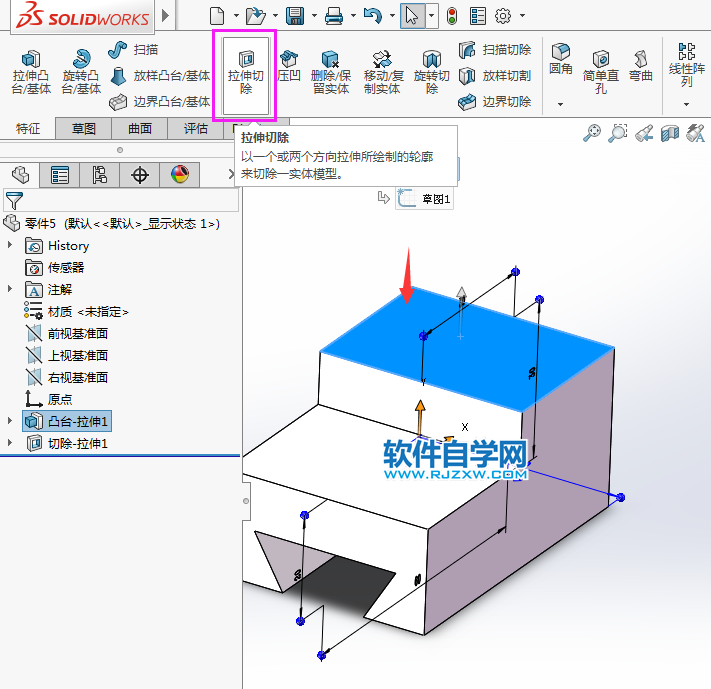Switch to 特征 ribbon tab
This screenshot has height=689, width=711.
coord(28,129)
